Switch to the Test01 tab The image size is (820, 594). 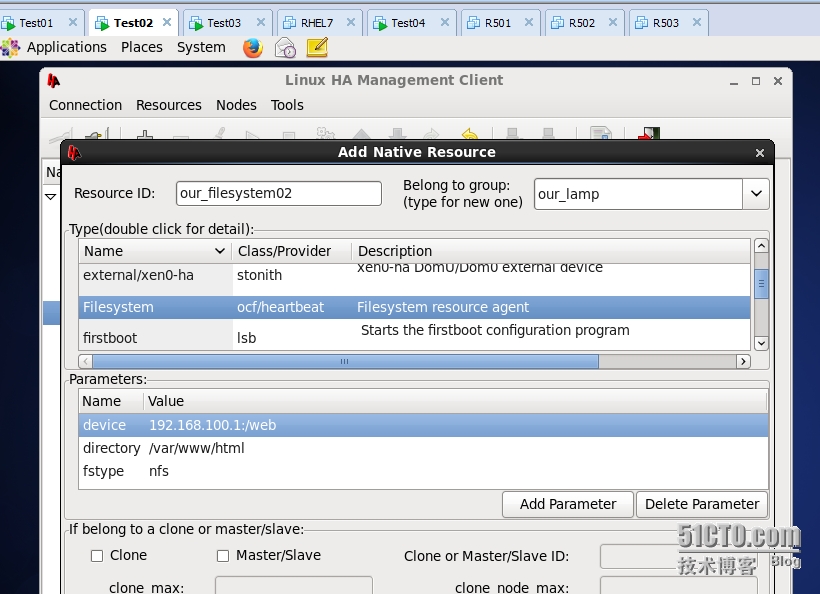point(36,23)
